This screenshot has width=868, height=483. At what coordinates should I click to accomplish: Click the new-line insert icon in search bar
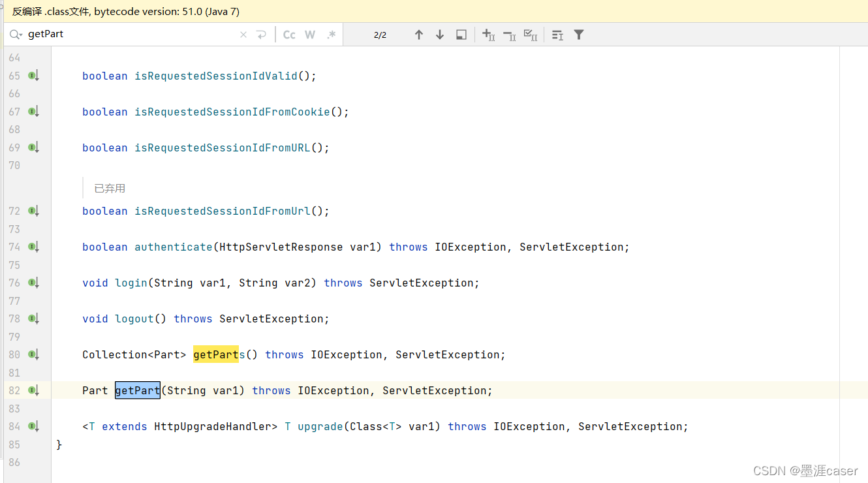pyautogui.click(x=260, y=34)
